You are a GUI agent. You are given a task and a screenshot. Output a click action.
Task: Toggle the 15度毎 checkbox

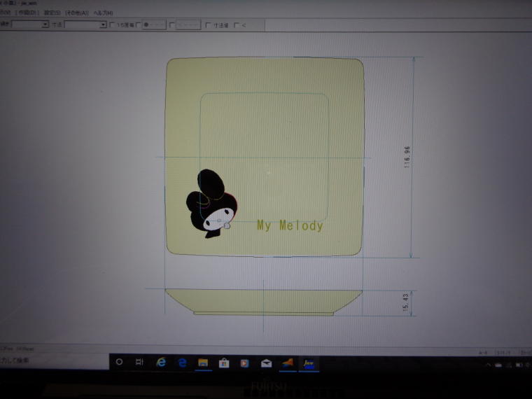tap(112, 24)
